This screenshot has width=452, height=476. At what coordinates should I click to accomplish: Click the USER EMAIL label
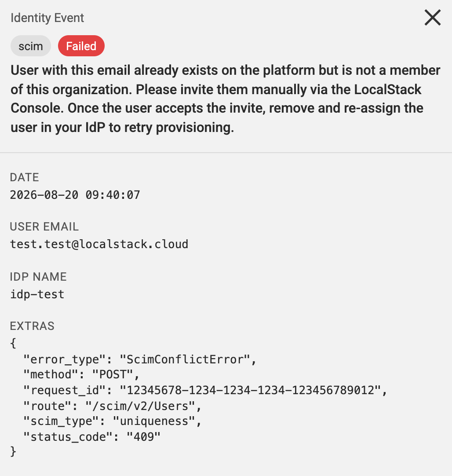pyautogui.click(x=44, y=227)
